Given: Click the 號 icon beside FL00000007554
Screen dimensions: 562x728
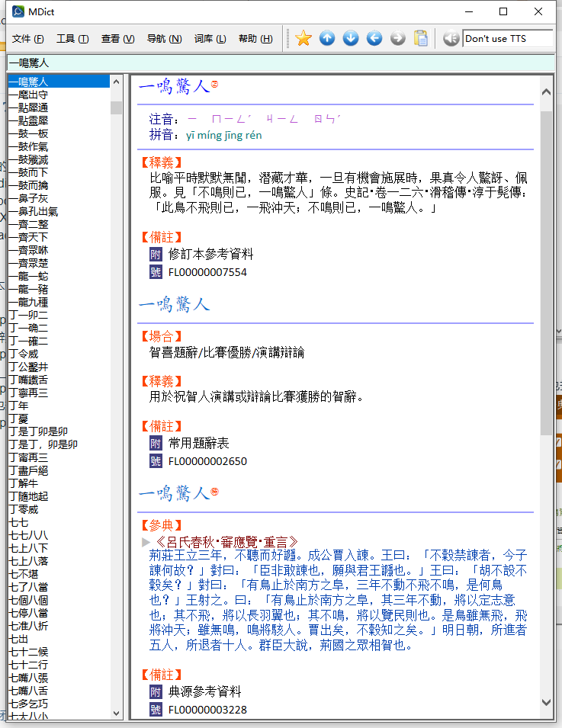Looking at the screenshot, I should coord(156,272).
